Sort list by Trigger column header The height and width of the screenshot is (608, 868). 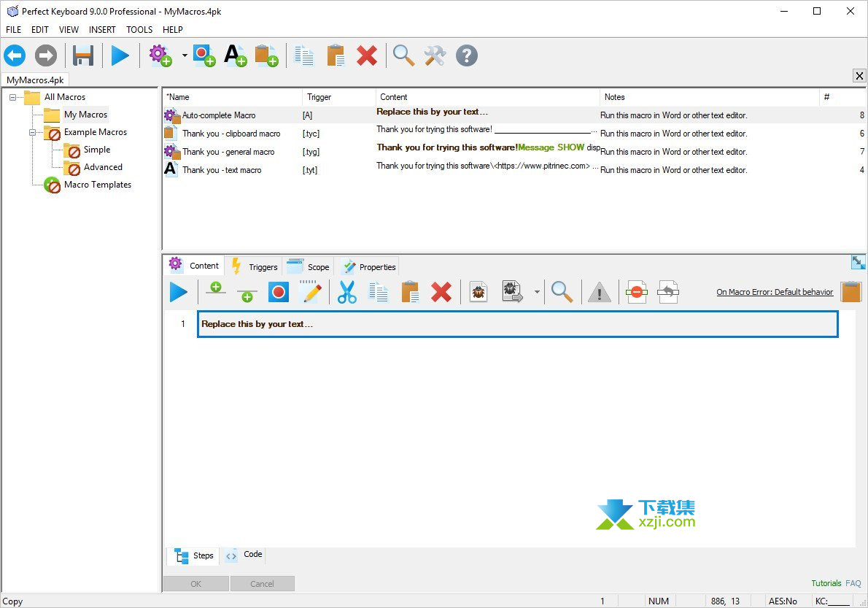[x=338, y=97]
